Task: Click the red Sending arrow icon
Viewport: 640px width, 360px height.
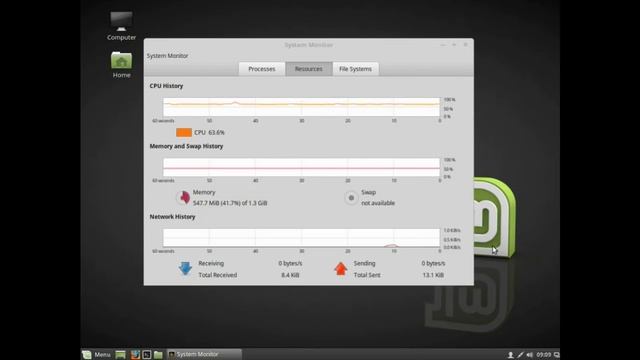Action: 340,269
